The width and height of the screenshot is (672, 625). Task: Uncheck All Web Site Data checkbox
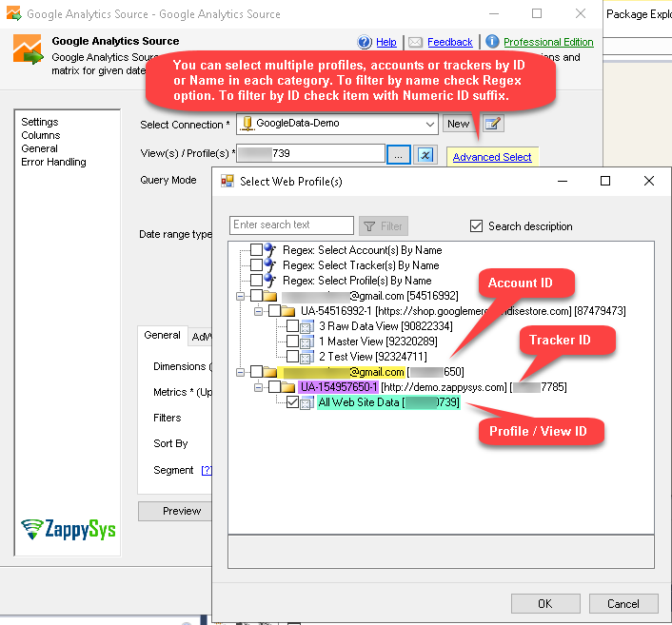293,402
